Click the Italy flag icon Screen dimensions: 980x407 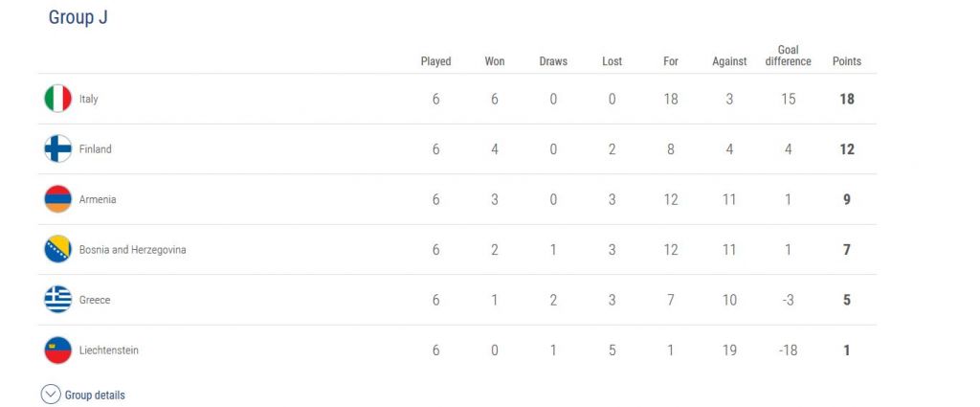tap(58, 99)
